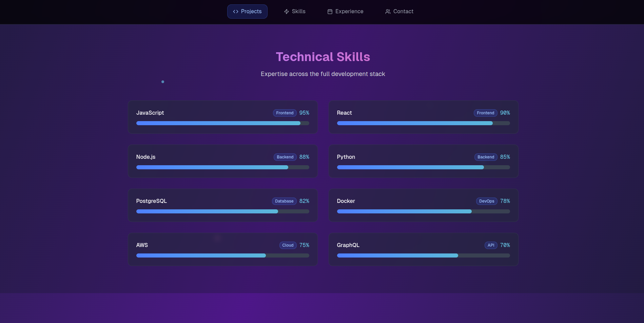Click the calendar icon next to Experience

(x=330, y=11)
